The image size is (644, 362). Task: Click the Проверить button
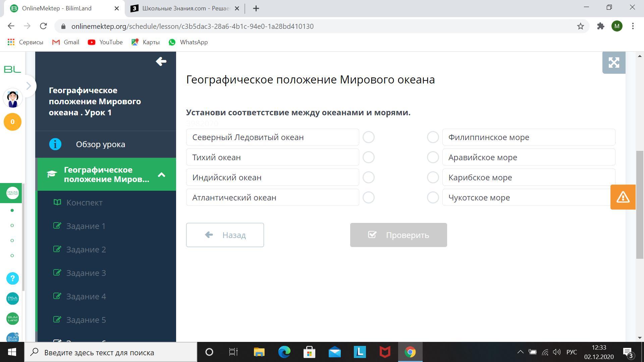[398, 235]
